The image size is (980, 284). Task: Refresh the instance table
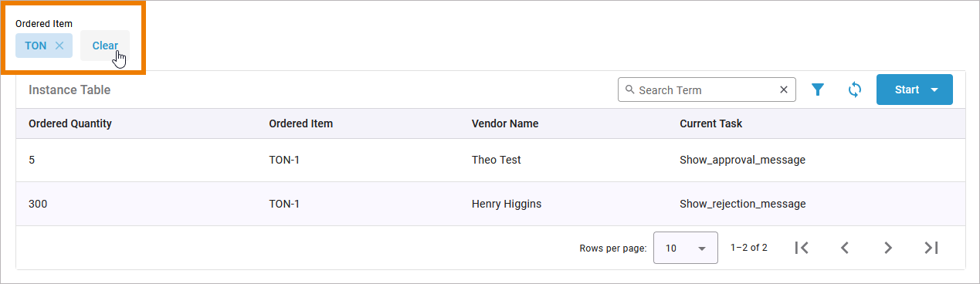tap(855, 90)
